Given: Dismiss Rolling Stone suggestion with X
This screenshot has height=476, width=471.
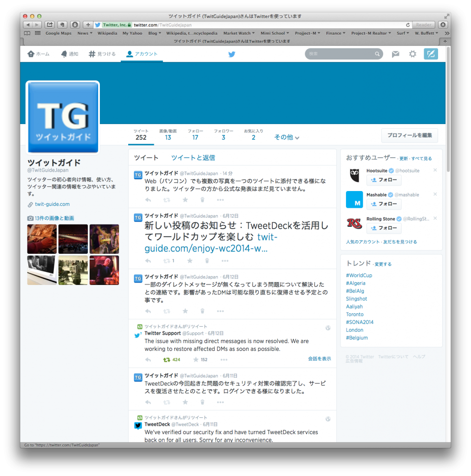Looking at the screenshot, I should point(435,218).
